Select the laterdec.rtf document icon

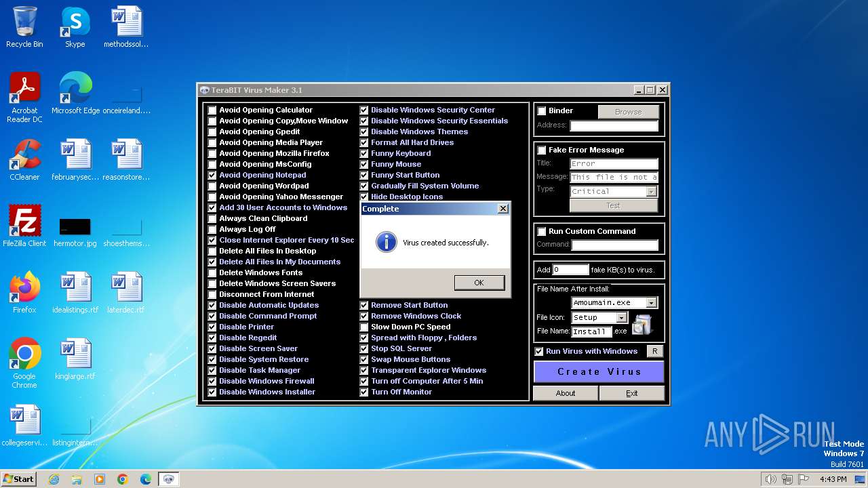coord(126,293)
